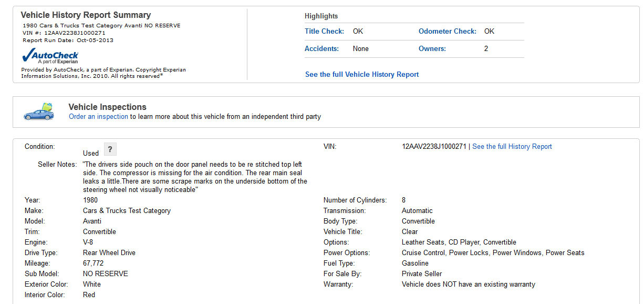Open the Odometer Check link

[x=447, y=32]
